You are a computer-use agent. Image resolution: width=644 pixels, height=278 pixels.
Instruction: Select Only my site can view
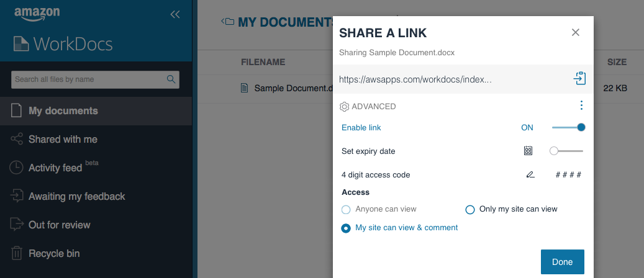470,209
